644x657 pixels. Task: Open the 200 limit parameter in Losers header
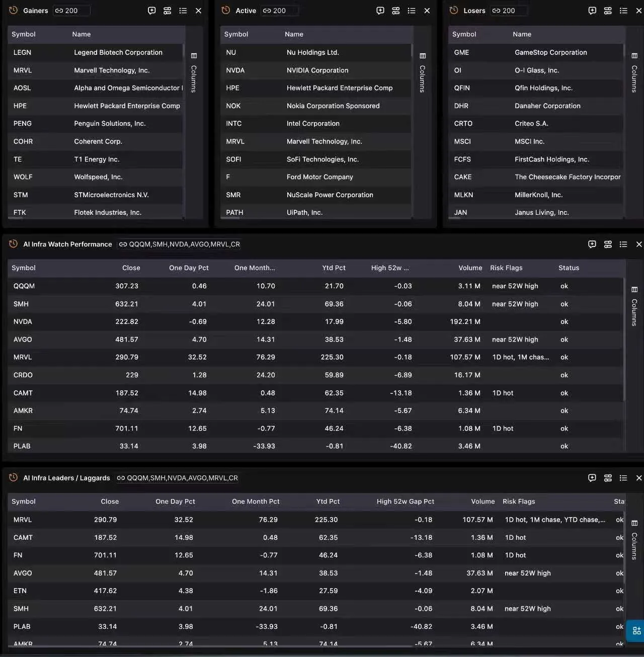coord(508,11)
